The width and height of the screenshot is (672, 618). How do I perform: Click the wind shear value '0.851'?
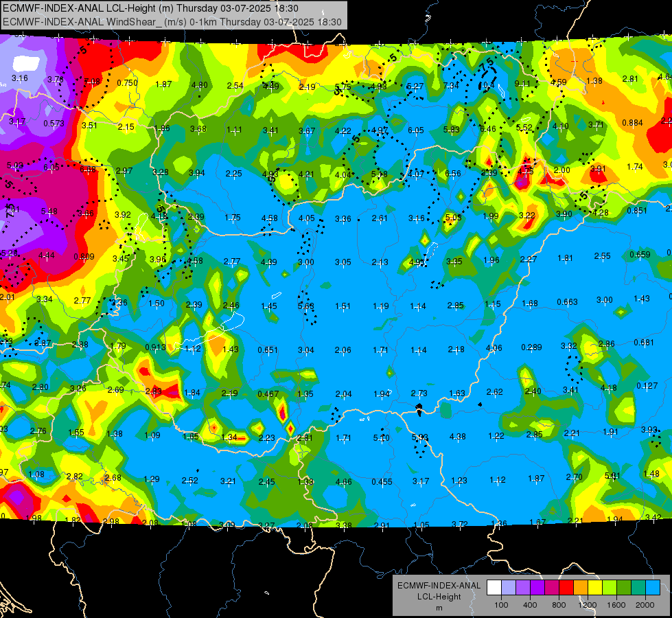click(636, 211)
